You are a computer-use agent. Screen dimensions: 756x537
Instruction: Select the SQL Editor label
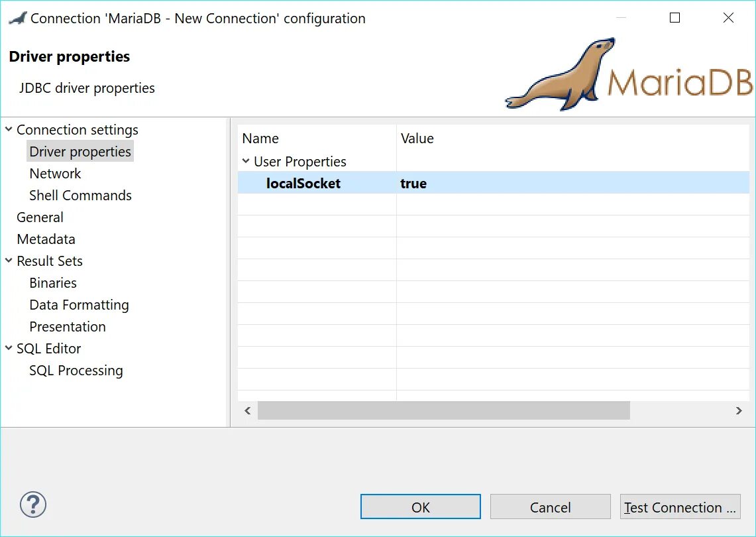(48, 348)
